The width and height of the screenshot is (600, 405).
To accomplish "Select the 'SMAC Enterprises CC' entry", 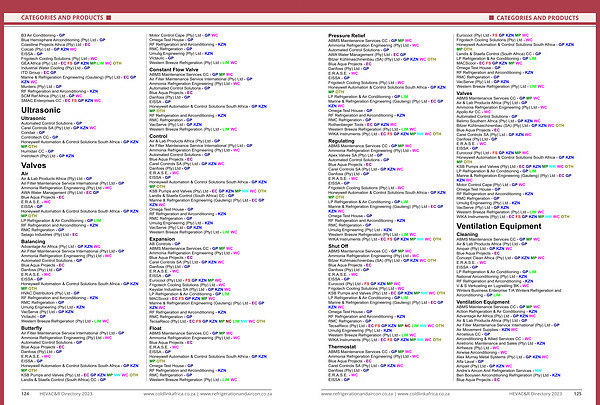I will (61, 101).
